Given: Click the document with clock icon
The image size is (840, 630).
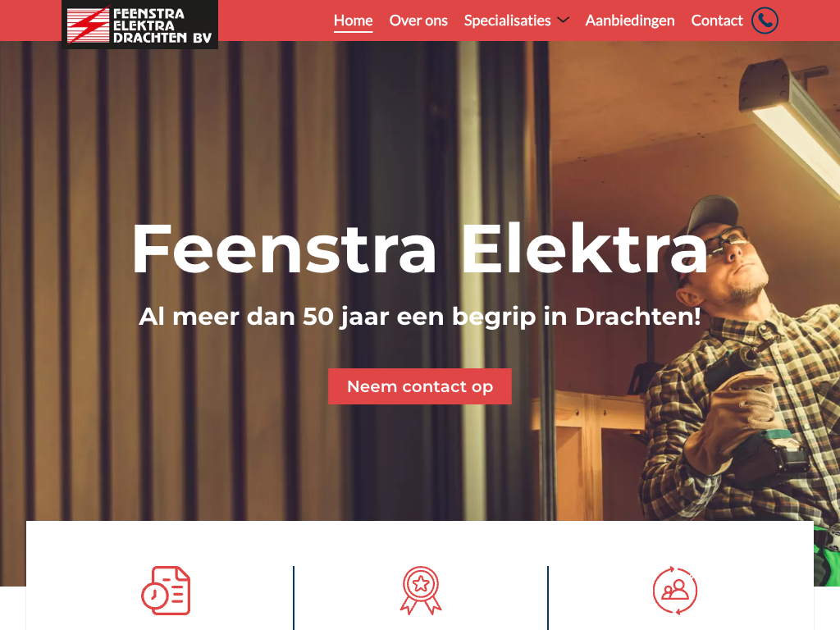Looking at the screenshot, I should 166,591.
